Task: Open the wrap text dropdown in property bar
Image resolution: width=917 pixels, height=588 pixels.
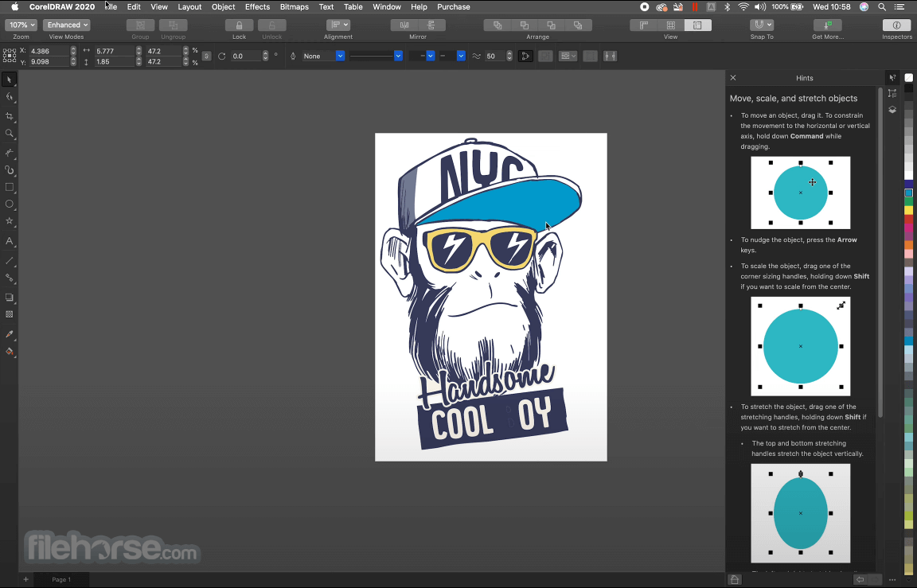Action: pos(568,56)
